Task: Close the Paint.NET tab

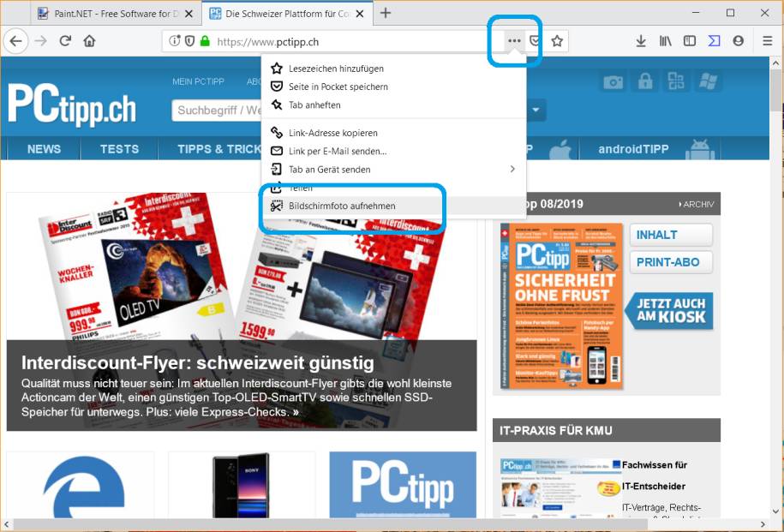Action: (x=189, y=14)
